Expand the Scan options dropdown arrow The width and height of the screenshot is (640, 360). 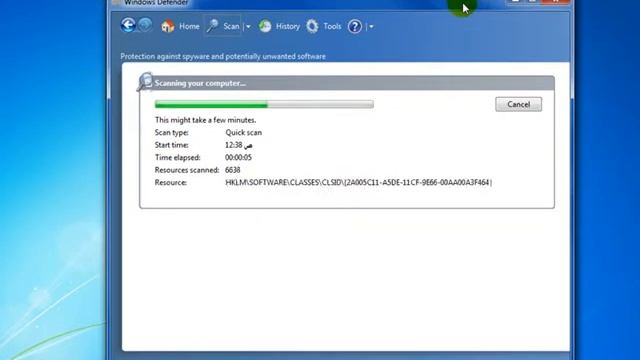pos(248,27)
